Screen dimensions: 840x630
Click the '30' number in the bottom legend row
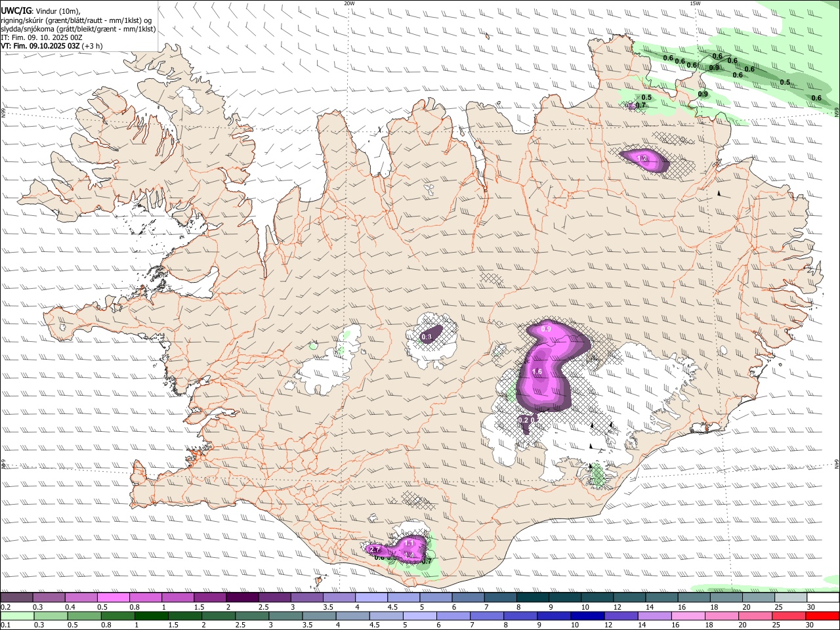(809, 625)
